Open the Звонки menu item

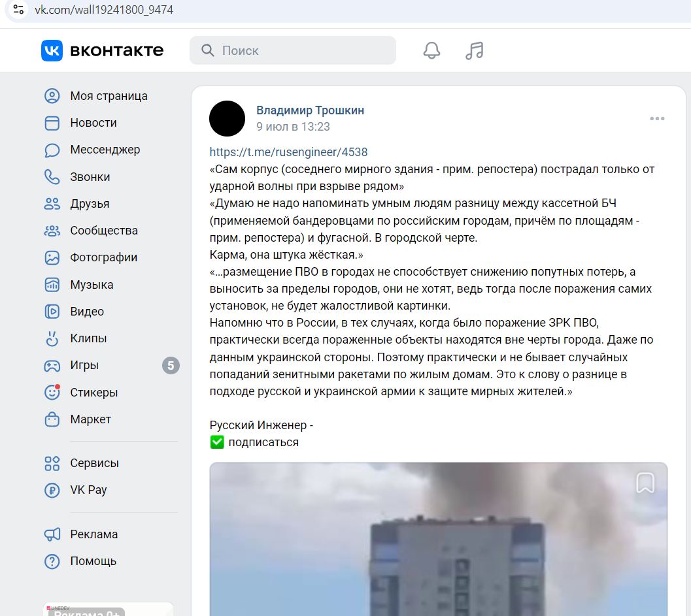[90, 177]
